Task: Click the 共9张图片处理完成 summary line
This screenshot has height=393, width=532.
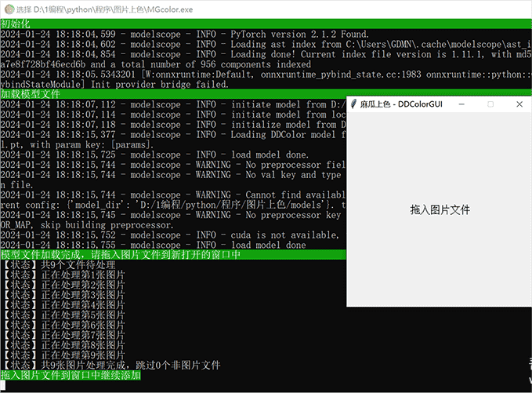Action: click(111, 366)
